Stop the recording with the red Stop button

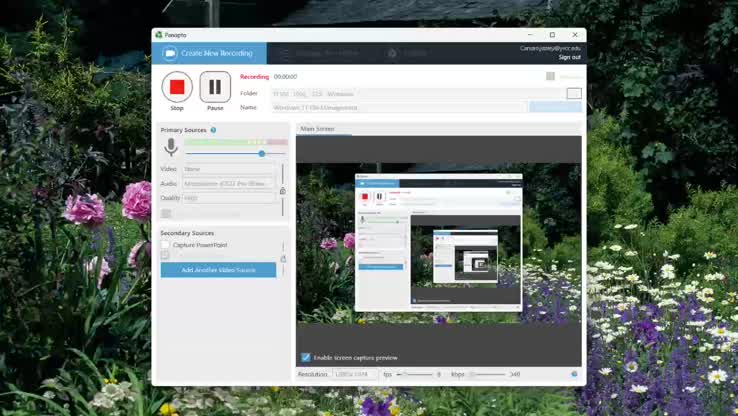tap(177, 87)
